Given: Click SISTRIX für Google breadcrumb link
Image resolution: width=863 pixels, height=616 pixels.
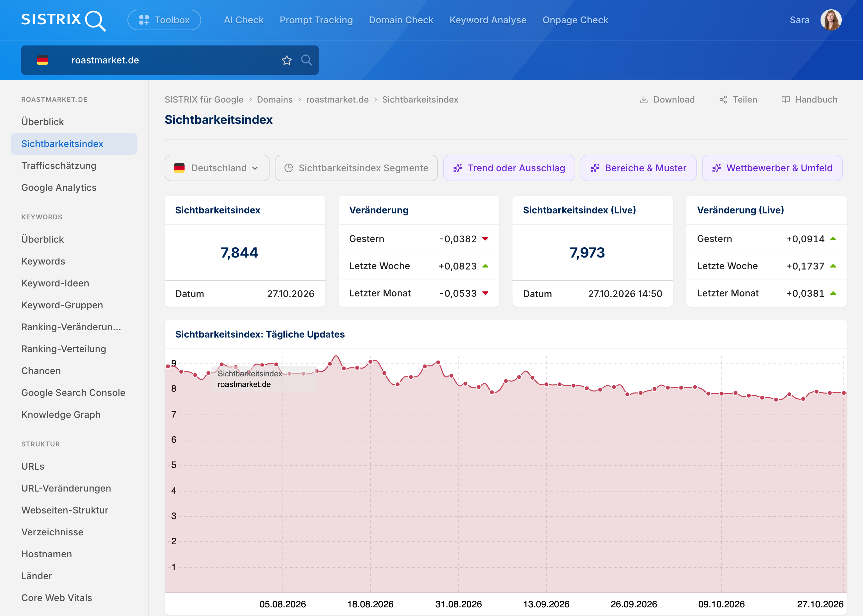Looking at the screenshot, I should [204, 100].
